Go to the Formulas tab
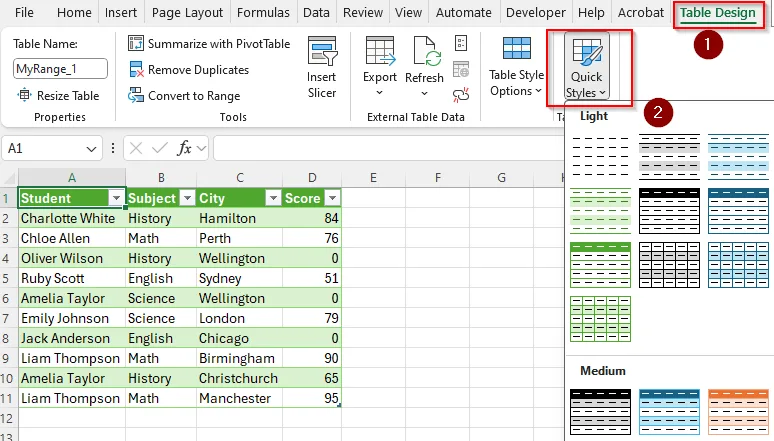Image resolution: width=774 pixels, height=441 pixels. coord(263,12)
